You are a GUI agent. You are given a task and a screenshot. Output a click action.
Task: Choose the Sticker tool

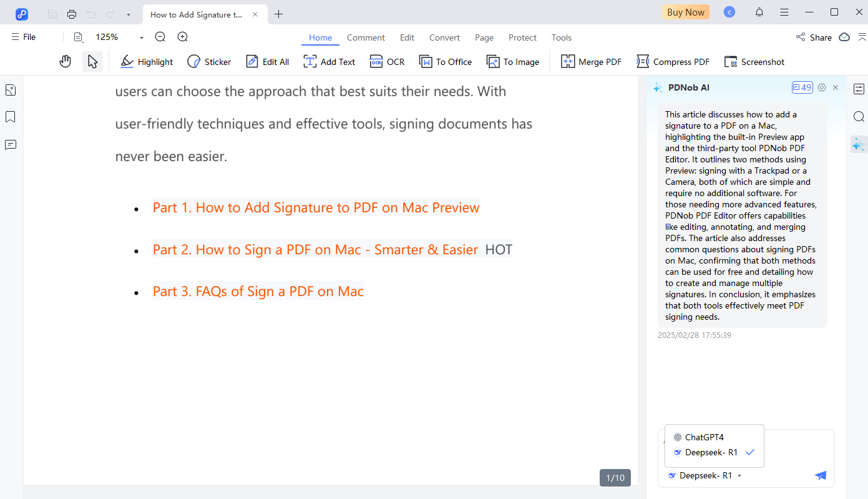pyautogui.click(x=209, y=62)
